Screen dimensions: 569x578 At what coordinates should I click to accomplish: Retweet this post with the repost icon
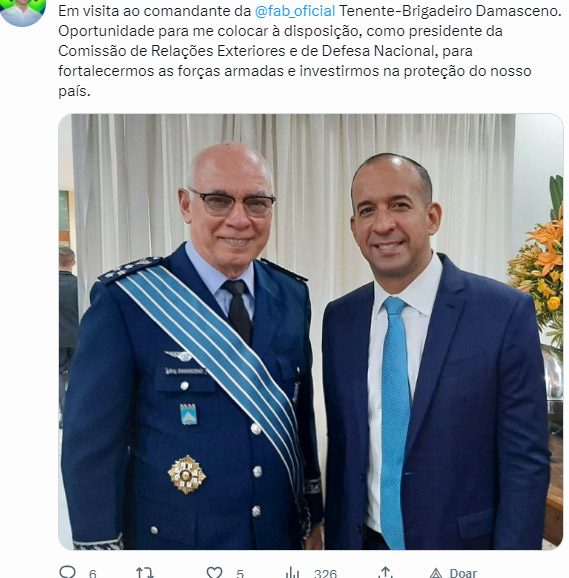(x=144, y=573)
